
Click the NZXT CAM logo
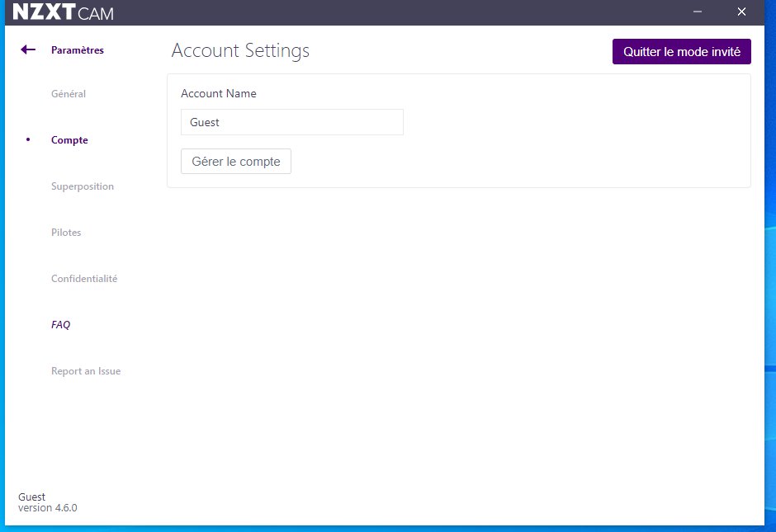click(64, 12)
